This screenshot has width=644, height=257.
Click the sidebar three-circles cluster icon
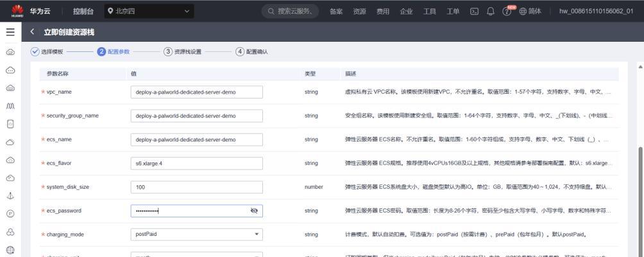[x=10, y=232]
